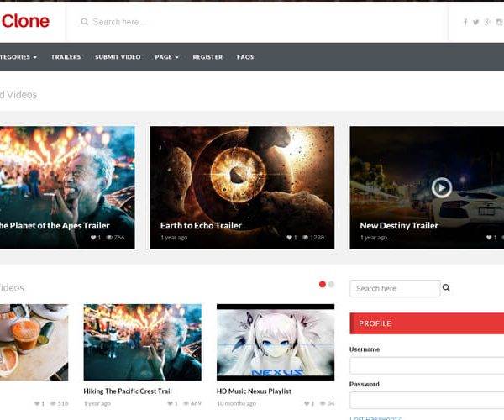Go to Submit Video page
The height and width of the screenshot is (420, 504).
(118, 57)
